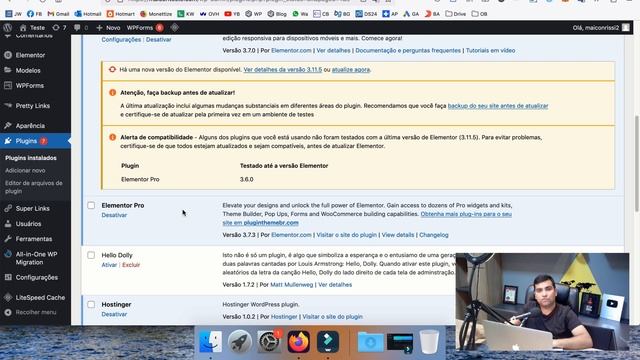This screenshot has width=640, height=360.
Task: Tick the Hello Dolly checkbox
Action: (91, 255)
